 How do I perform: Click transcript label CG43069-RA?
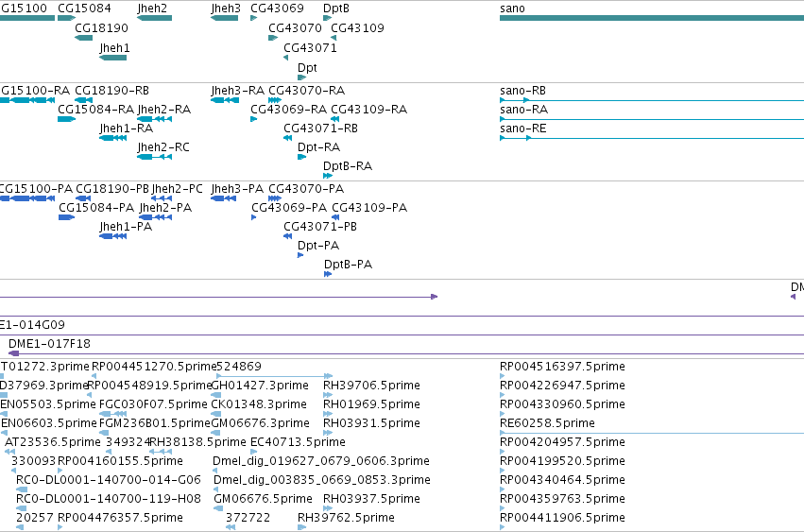(289, 110)
